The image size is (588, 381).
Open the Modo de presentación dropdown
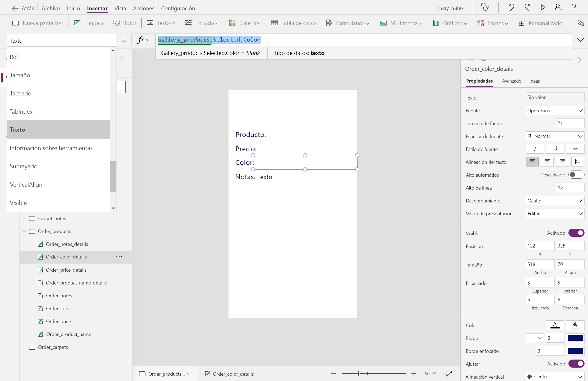[x=555, y=213]
